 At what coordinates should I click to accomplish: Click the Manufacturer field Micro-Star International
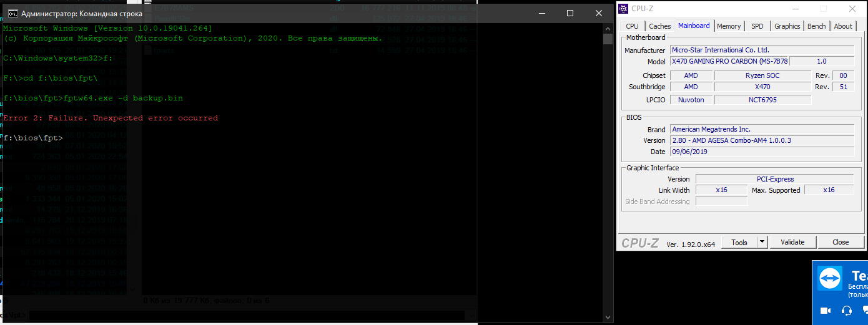[762, 50]
